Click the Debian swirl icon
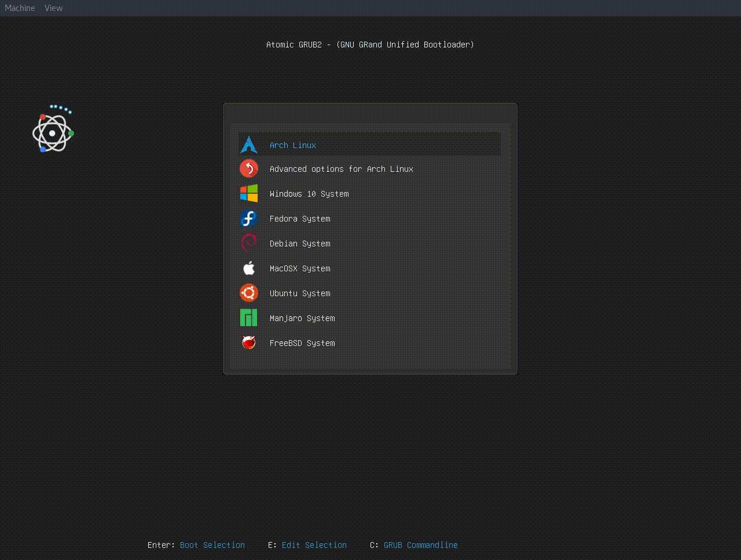The height and width of the screenshot is (560, 741). click(x=248, y=243)
